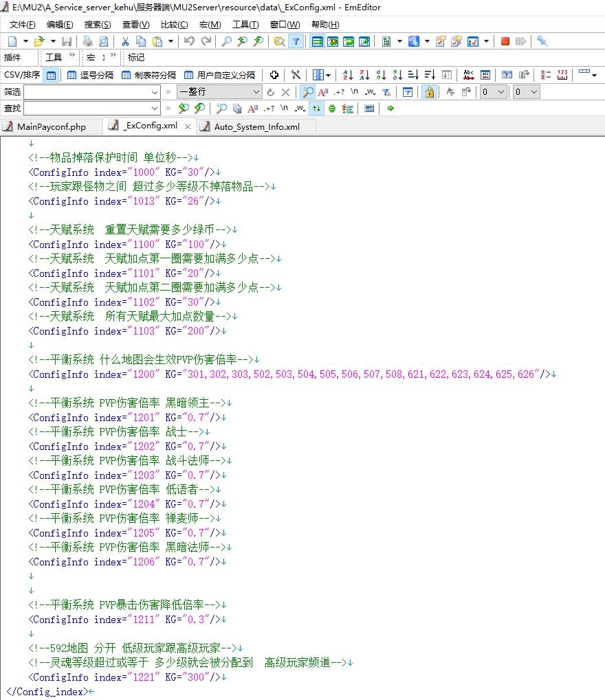Toggle match case Aa in the filter toolbar
This screenshot has height=700, width=605.
[323, 93]
